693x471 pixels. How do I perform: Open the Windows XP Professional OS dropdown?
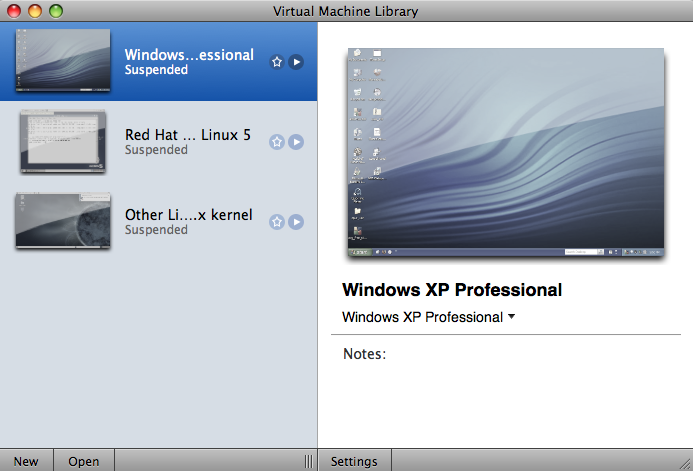(x=429, y=317)
